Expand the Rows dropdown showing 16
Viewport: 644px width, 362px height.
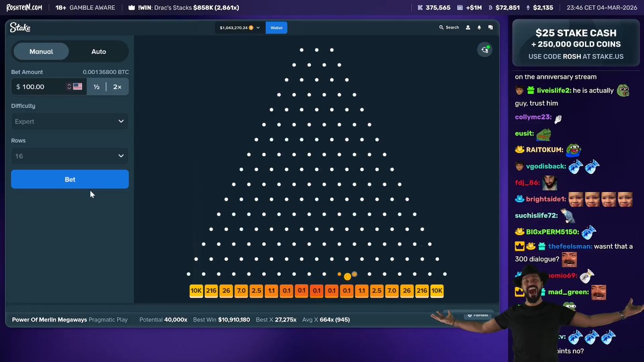tap(70, 156)
